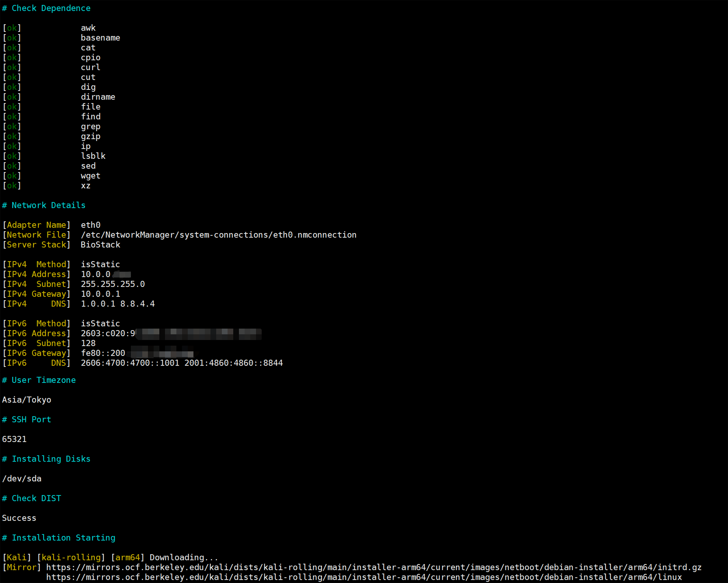Image resolution: width=728 pixels, height=583 pixels.
Task: Click the [kali-rolling] tag
Action: [71, 557]
